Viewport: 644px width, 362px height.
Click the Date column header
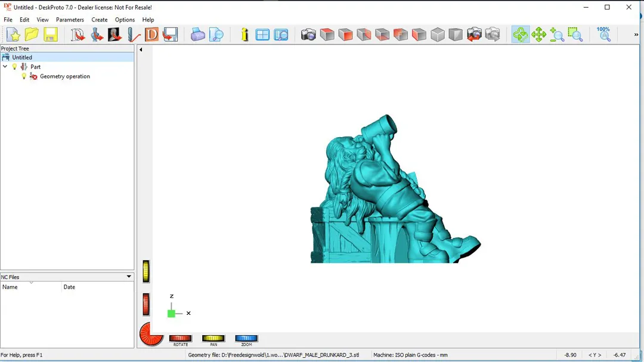[69, 287]
